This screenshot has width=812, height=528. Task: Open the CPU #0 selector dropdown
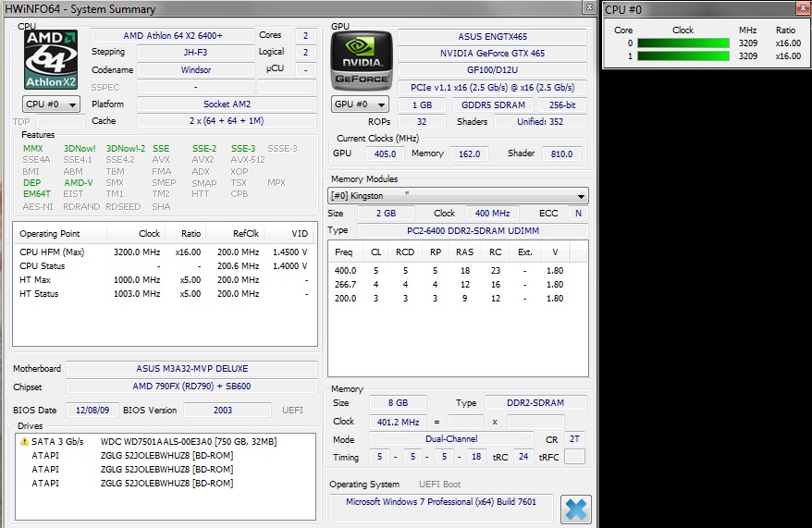point(51,104)
